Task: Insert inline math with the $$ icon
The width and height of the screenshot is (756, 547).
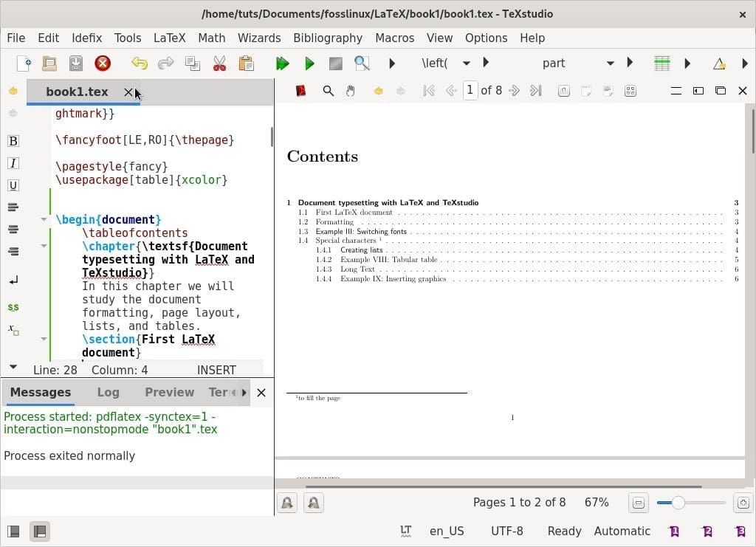Action: pos(13,307)
